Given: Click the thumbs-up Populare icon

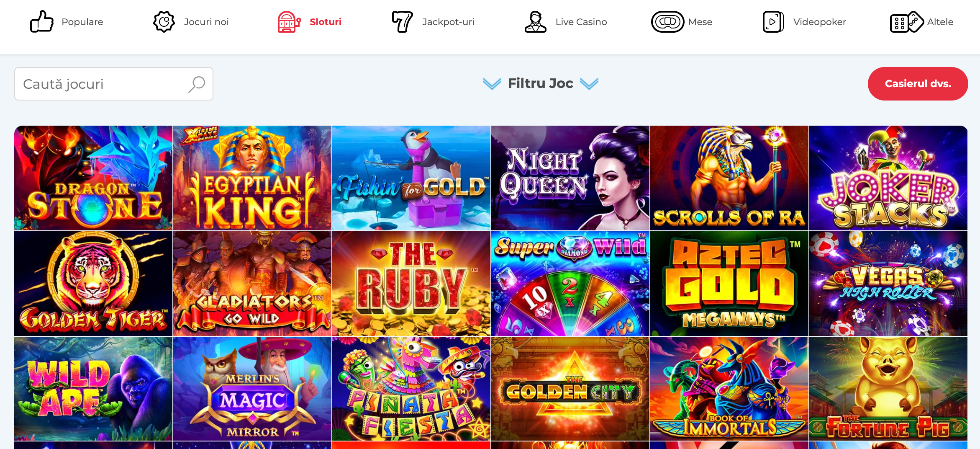Looking at the screenshot, I should (x=42, y=22).
